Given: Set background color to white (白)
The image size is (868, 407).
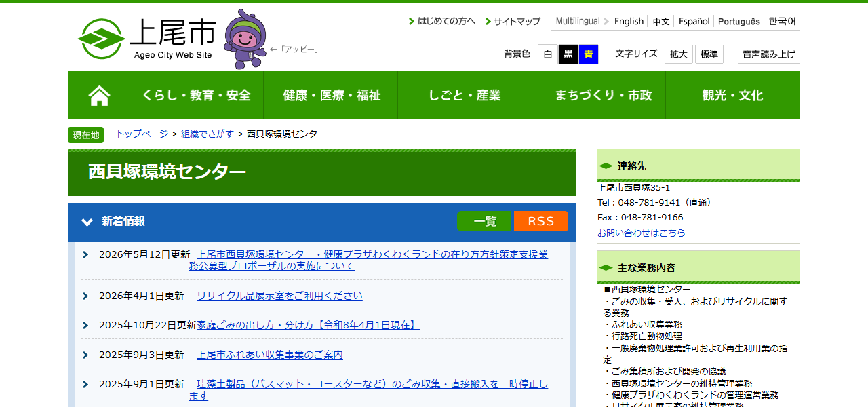Looking at the screenshot, I should [x=548, y=54].
